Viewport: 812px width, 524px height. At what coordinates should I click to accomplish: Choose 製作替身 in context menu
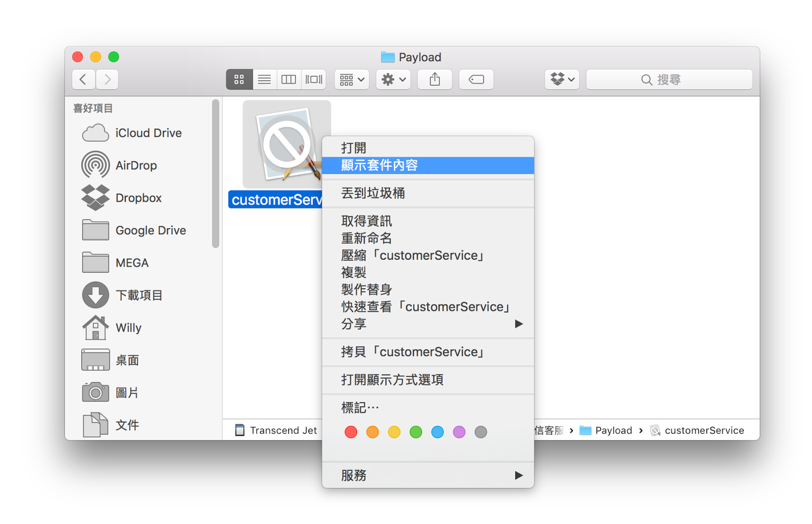click(x=428, y=290)
